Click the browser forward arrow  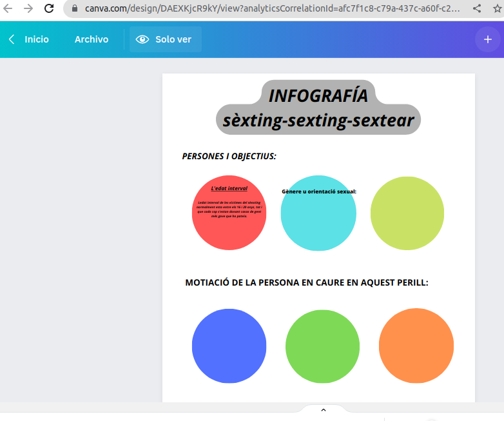click(28, 8)
